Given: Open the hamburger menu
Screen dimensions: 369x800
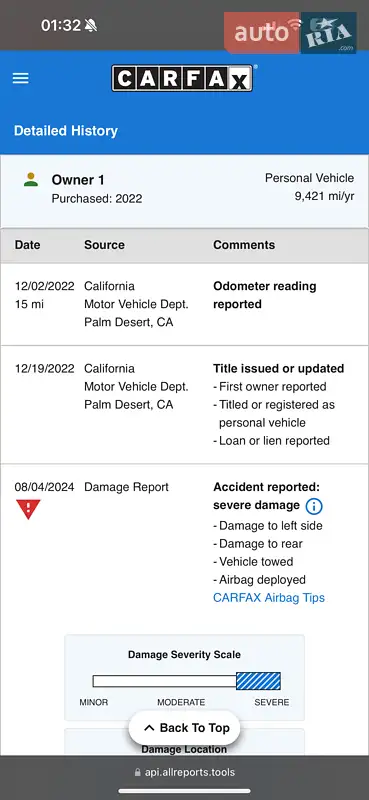Looking at the screenshot, I should tap(20, 79).
